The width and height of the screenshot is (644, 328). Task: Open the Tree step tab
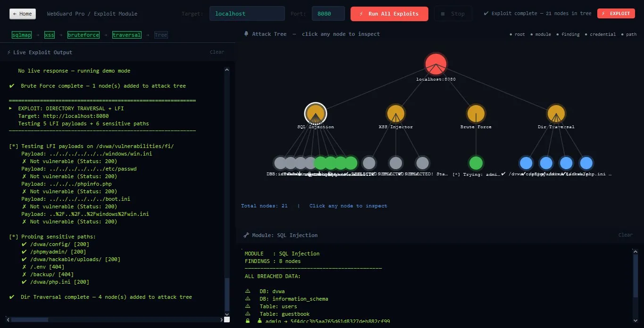click(161, 35)
